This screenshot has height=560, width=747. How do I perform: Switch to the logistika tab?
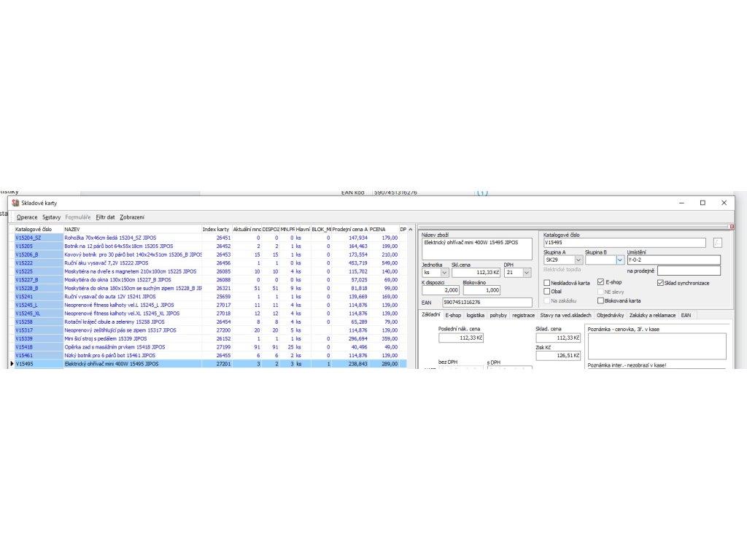(x=476, y=315)
